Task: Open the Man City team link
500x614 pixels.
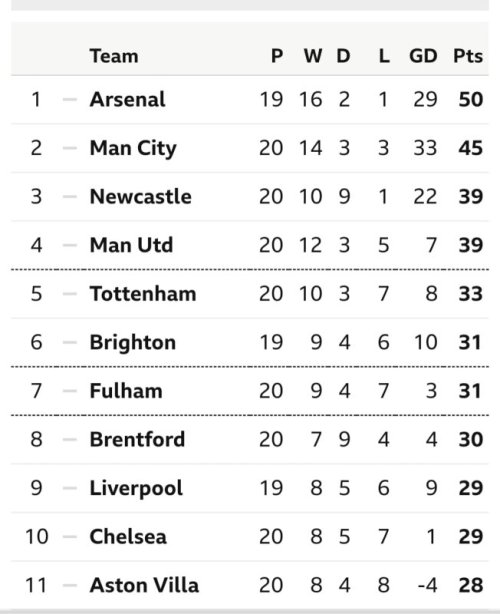Action: pos(133,148)
